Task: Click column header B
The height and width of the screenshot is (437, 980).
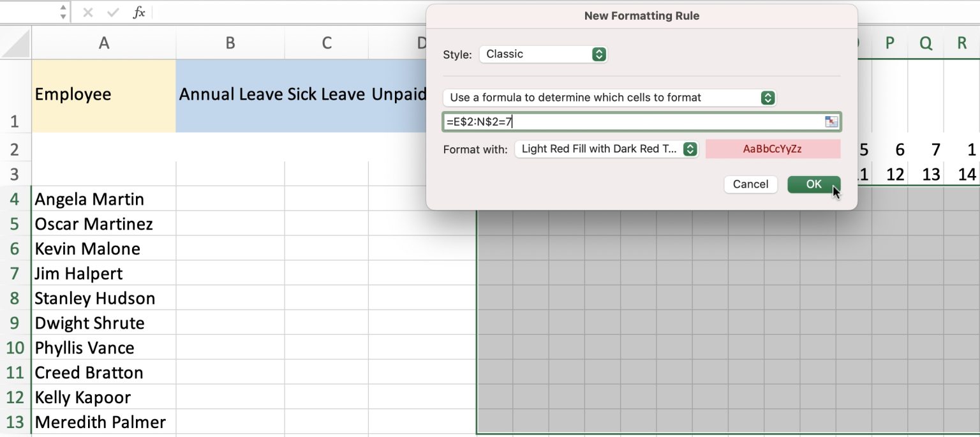Action: pyautogui.click(x=230, y=43)
